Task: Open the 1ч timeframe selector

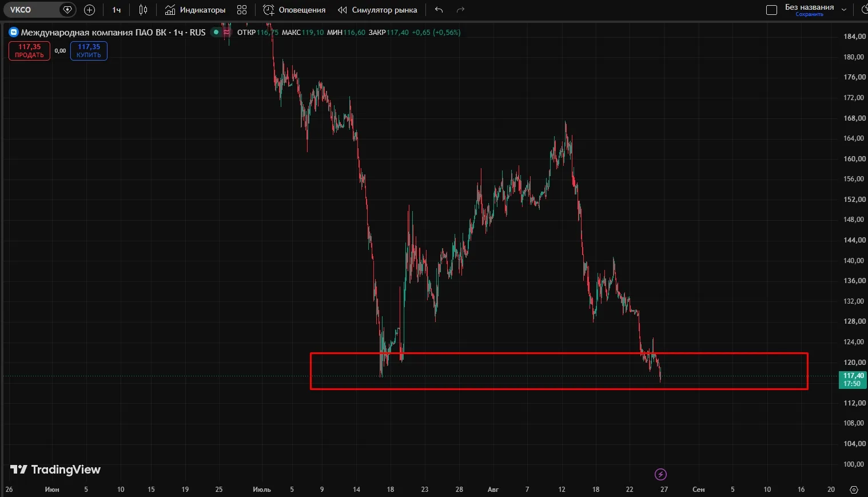Action: click(117, 10)
